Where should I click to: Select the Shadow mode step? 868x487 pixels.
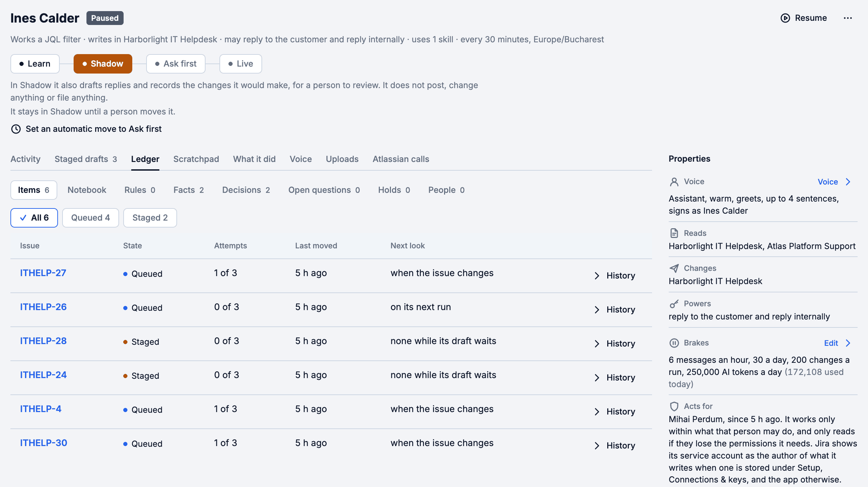point(103,64)
